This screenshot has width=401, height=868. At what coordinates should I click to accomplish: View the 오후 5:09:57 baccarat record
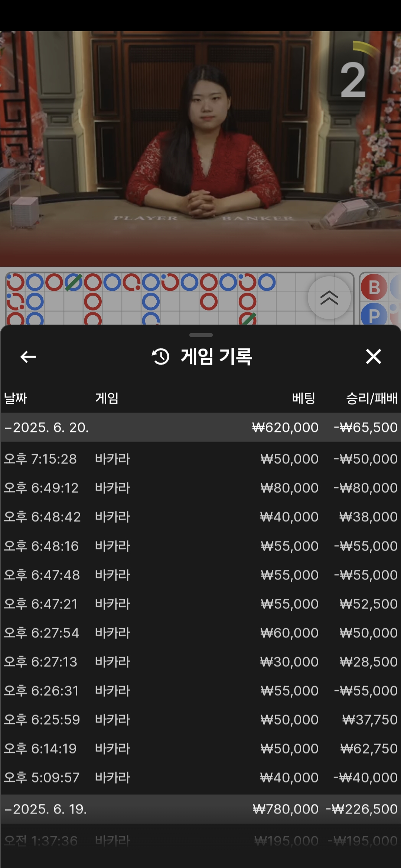200,777
